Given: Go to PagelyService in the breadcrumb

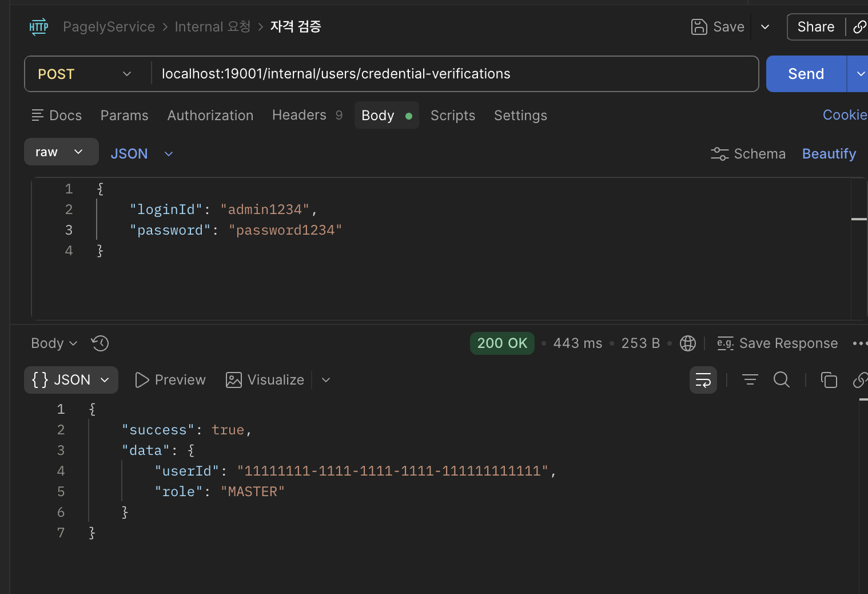Looking at the screenshot, I should click(109, 27).
